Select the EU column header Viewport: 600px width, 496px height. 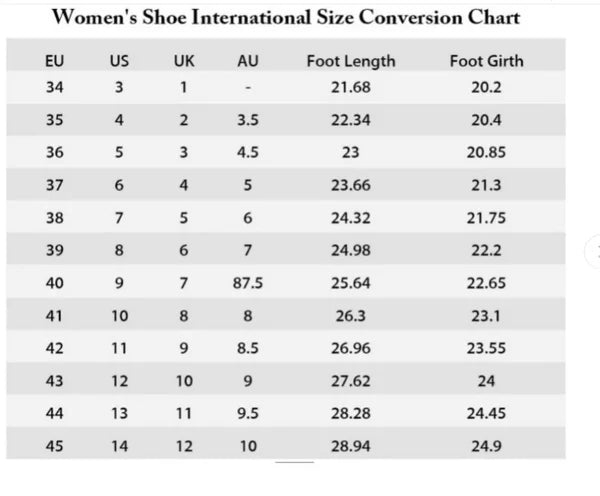(55, 61)
